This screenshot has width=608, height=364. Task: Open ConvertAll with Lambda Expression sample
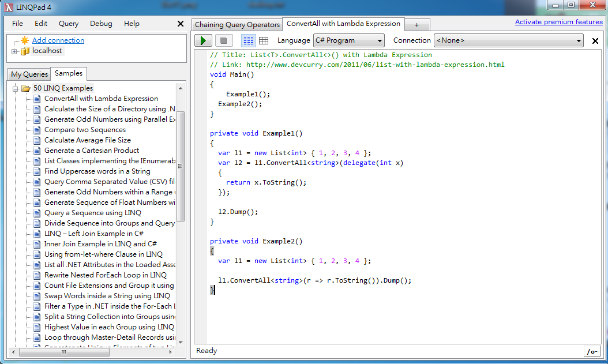point(101,99)
